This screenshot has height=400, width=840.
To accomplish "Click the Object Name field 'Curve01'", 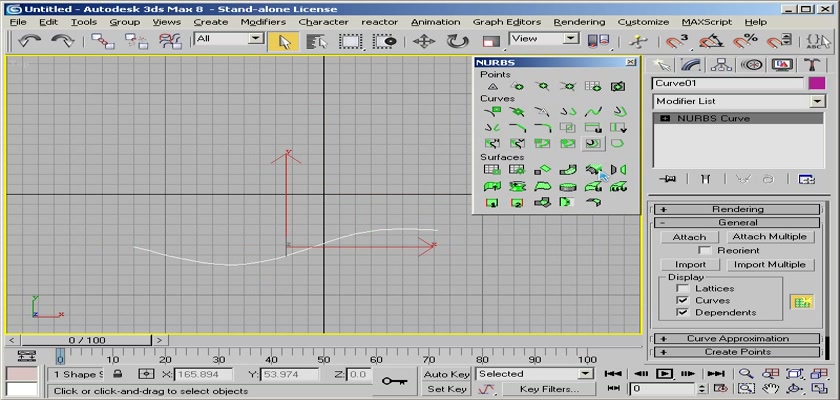I will click(x=728, y=84).
